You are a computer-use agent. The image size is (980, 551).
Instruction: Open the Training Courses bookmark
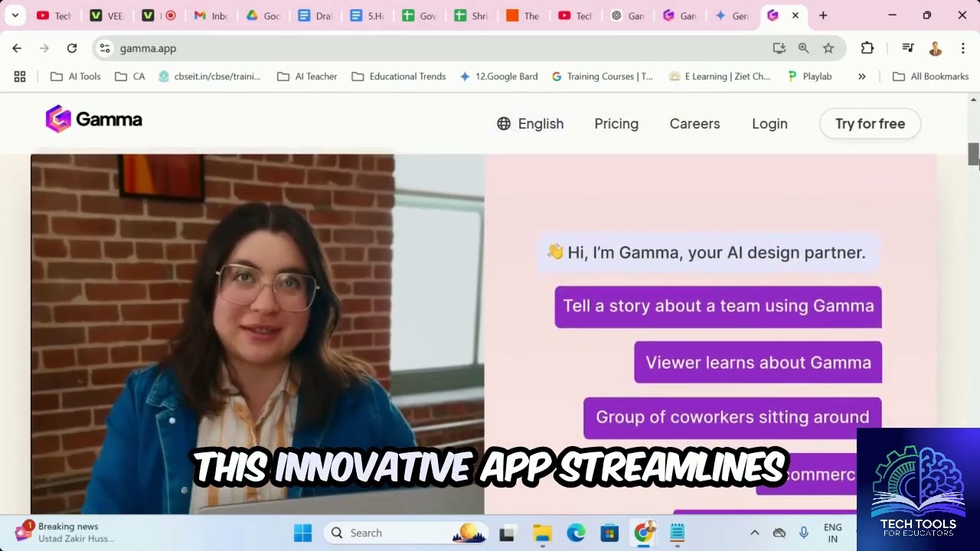click(603, 77)
